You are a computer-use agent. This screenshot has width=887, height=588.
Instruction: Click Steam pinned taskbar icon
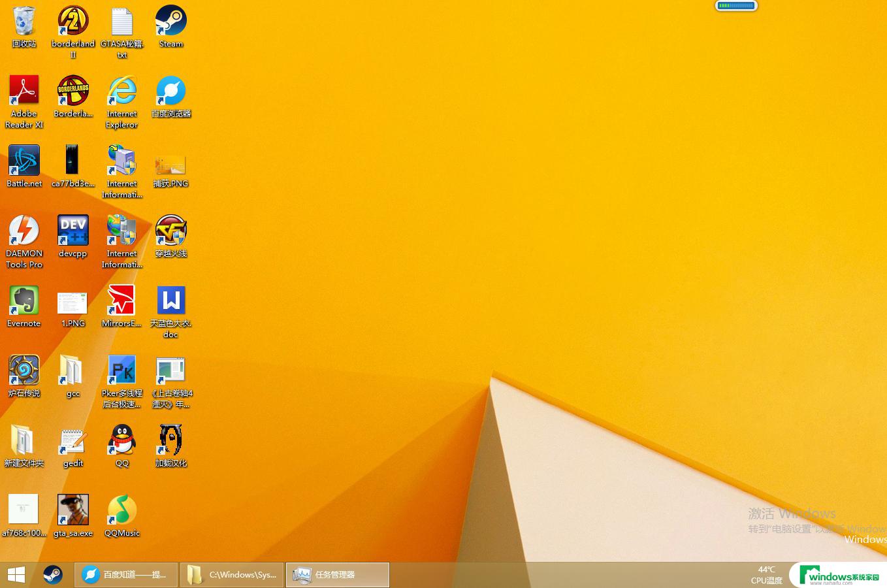click(x=53, y=575)
